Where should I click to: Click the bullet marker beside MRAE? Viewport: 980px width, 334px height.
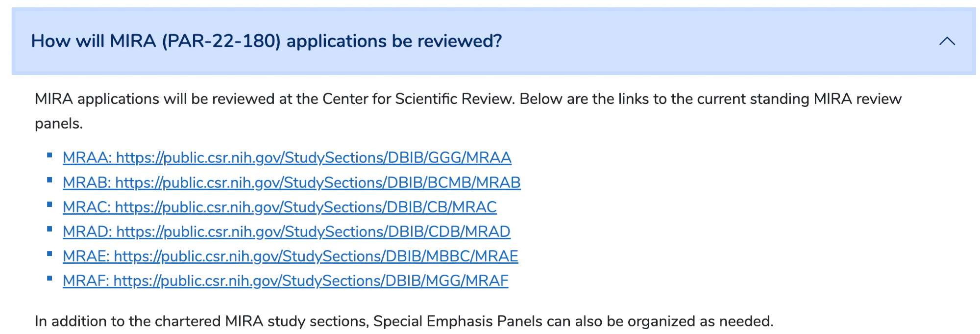click(x=49, y=254)
